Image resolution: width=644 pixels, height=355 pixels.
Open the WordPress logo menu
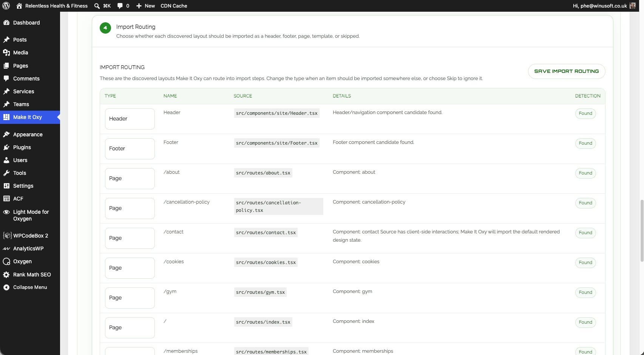point(6,6)
